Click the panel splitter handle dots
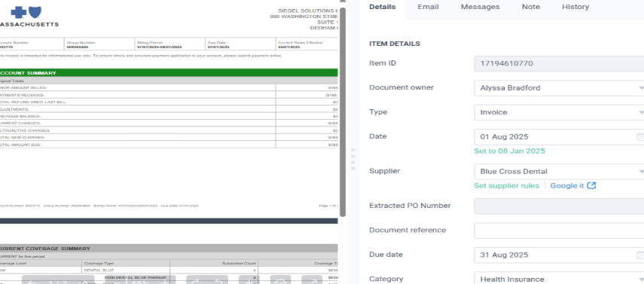Image resolution: width=644 pixels, height=284 pixels. click(353, 160)
